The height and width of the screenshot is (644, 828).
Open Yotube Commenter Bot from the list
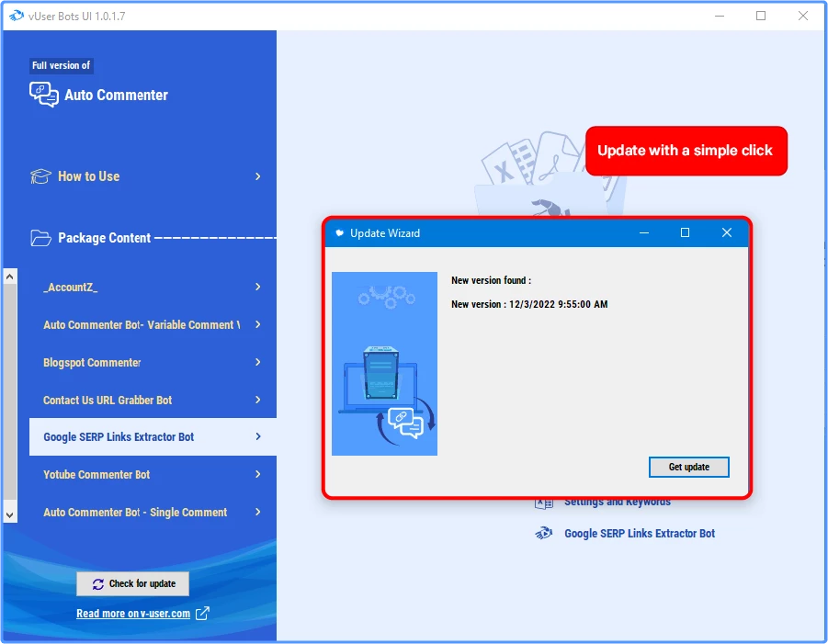pyautogui.click(x=153, y=474)
